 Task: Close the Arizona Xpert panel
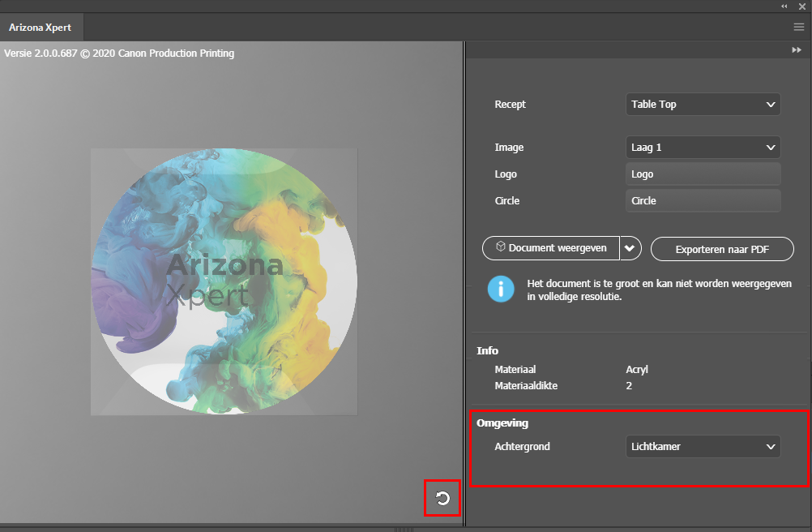pyautogui.click(x=801, y=6)
